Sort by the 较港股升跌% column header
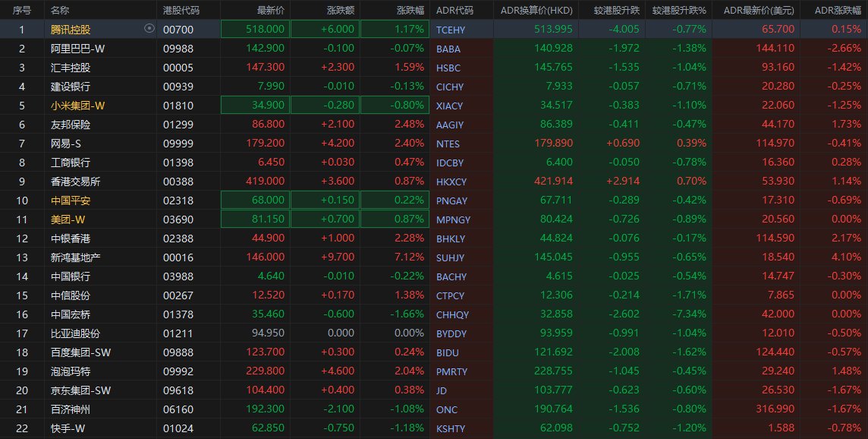 [679, 10]
